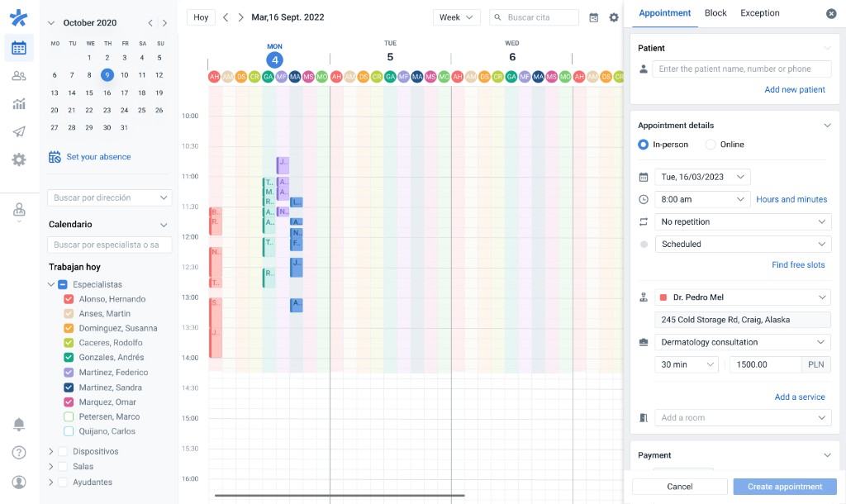Check Quijano, Carlos specialist

tap(69, 431)
